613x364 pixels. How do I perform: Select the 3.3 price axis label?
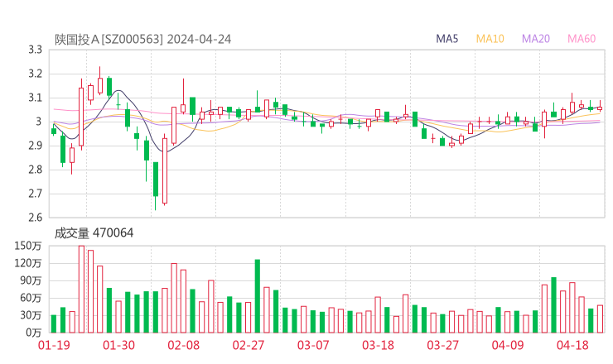pyautogui.click(x=35, y=50)
